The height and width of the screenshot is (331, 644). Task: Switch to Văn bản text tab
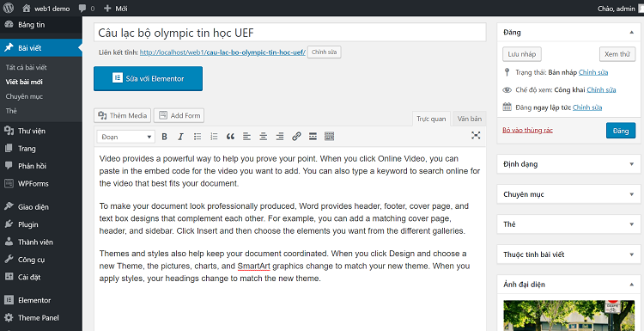pos(470,119)
